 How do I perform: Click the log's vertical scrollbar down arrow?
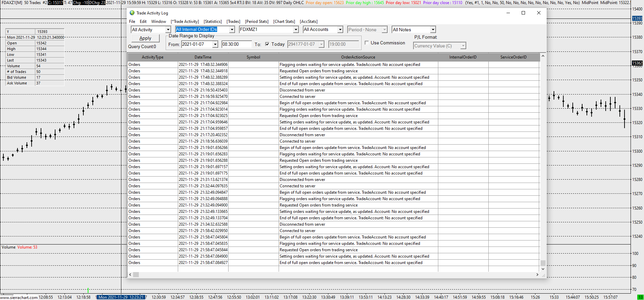pyautogui.click(x=543, y=269)
